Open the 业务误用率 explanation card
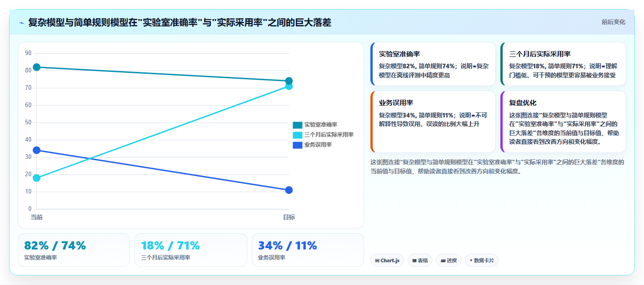The image size is (644, 285). click(433, 122)
